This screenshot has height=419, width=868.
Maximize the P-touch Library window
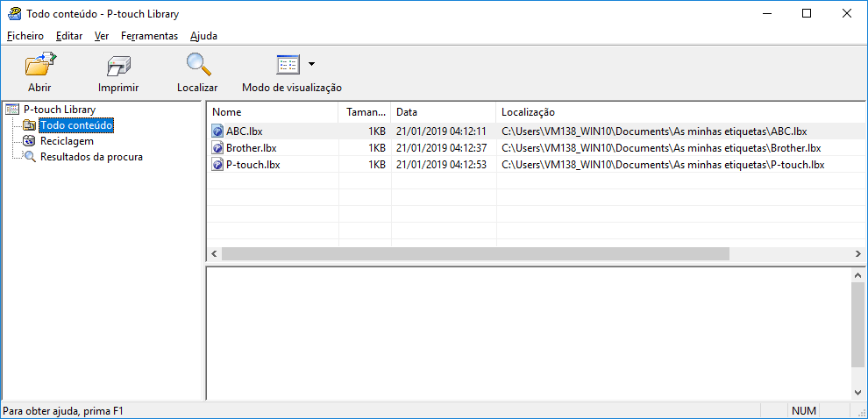[x=807, y=14]
